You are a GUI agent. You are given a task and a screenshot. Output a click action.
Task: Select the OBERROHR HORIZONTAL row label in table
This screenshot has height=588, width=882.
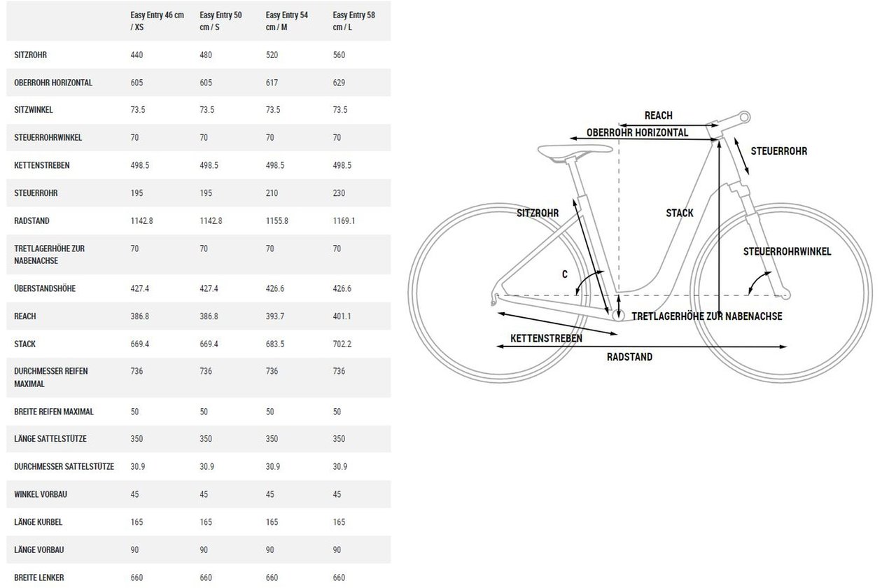[53, 83]
